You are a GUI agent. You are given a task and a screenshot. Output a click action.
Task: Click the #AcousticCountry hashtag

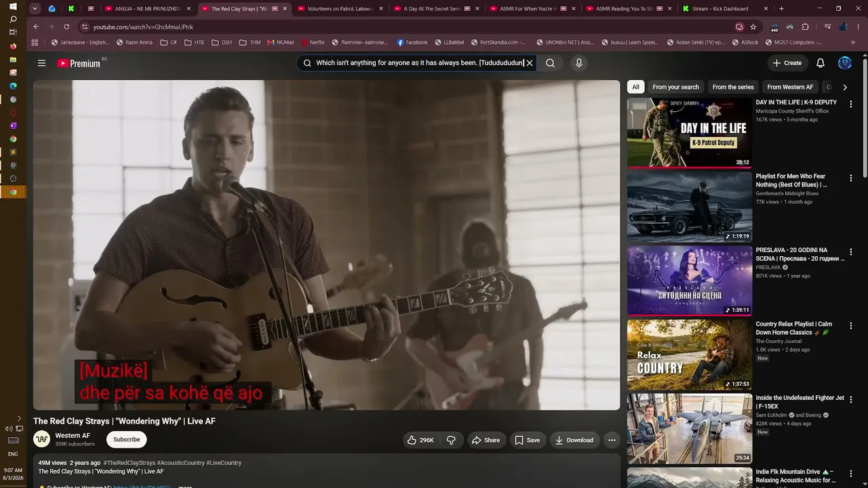(181, 463)
